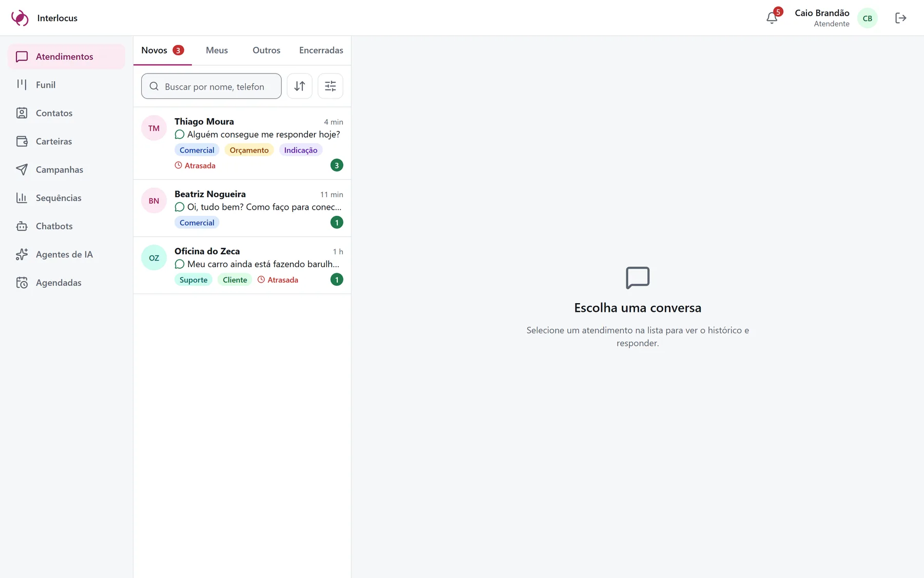Click the BN avatar of Beatriz Nogueira
Image resolution: width=924 pixels, height=578 pixels.
tap(153, 200)
